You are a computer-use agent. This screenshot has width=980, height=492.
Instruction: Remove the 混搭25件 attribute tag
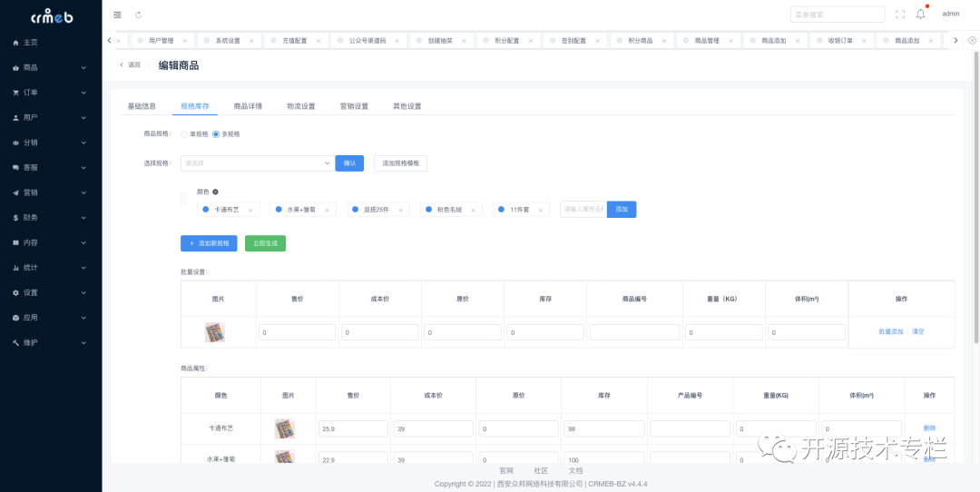tap(401, 210)
